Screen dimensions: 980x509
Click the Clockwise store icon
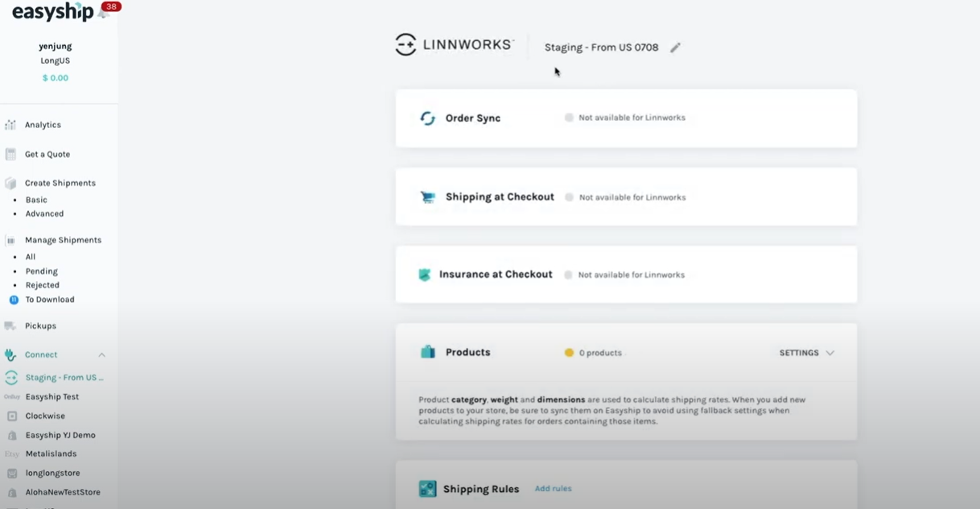(x=12, y=416)
